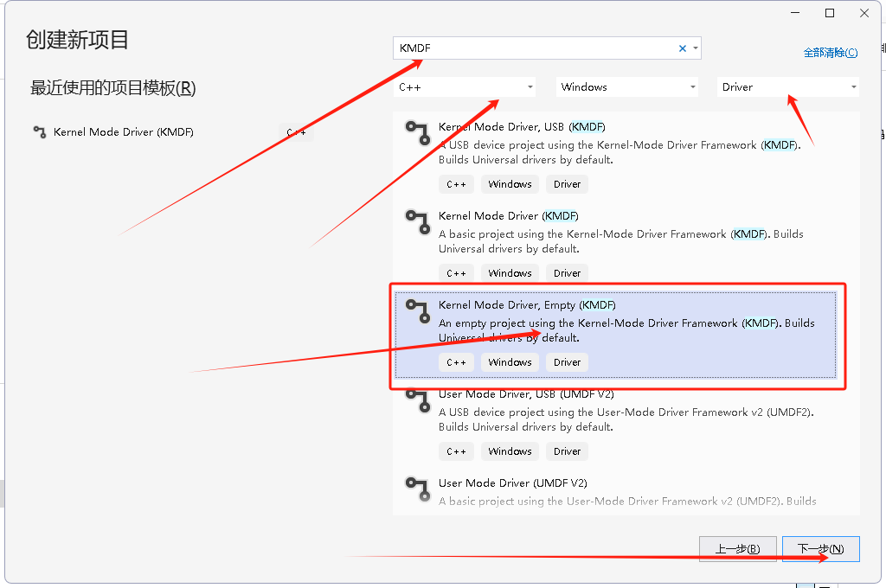This screenshot has width=886, height=588.
Task: Click Windows tag under basic Kernel Mode Driver (KMDF)
Action: point(510,273)
